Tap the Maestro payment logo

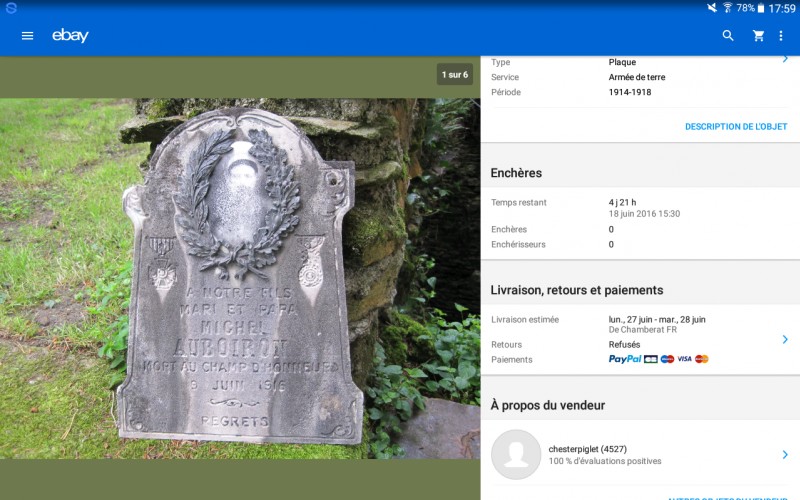coord(667,359)
